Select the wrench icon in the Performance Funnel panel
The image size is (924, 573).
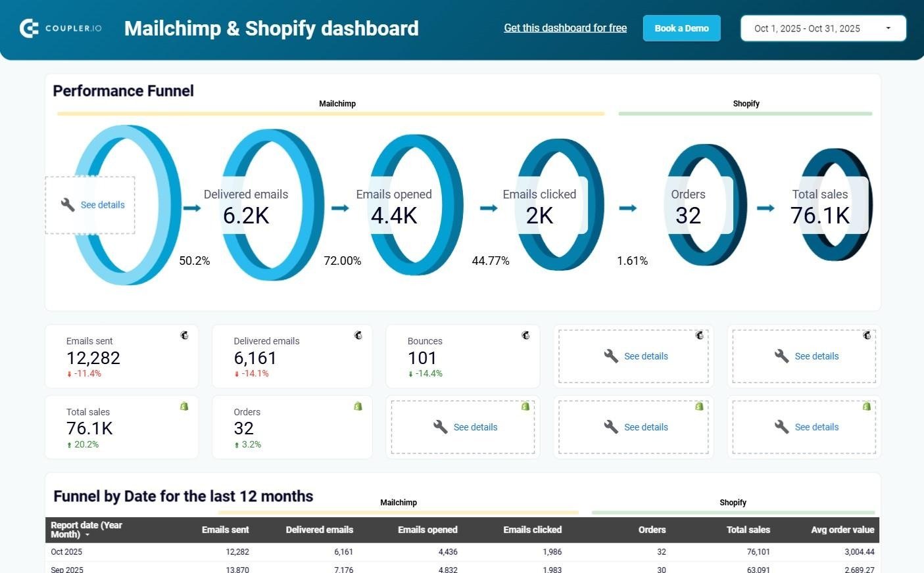click(x=67, y=204)
